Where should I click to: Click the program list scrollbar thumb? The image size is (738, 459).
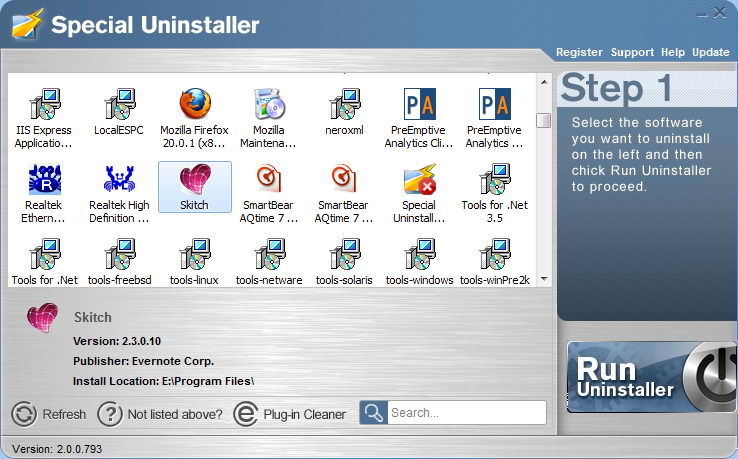coord(544,120)
